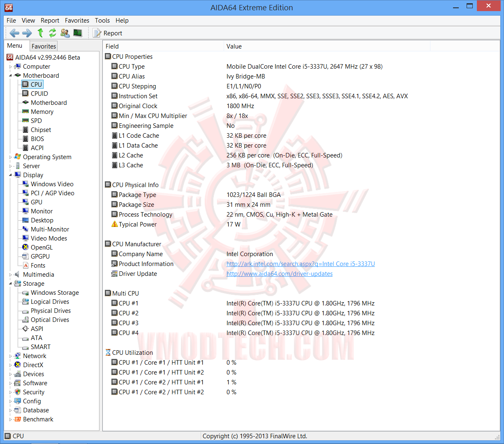
Task: Select the GPGPU item icon
Action: [25, 257]
